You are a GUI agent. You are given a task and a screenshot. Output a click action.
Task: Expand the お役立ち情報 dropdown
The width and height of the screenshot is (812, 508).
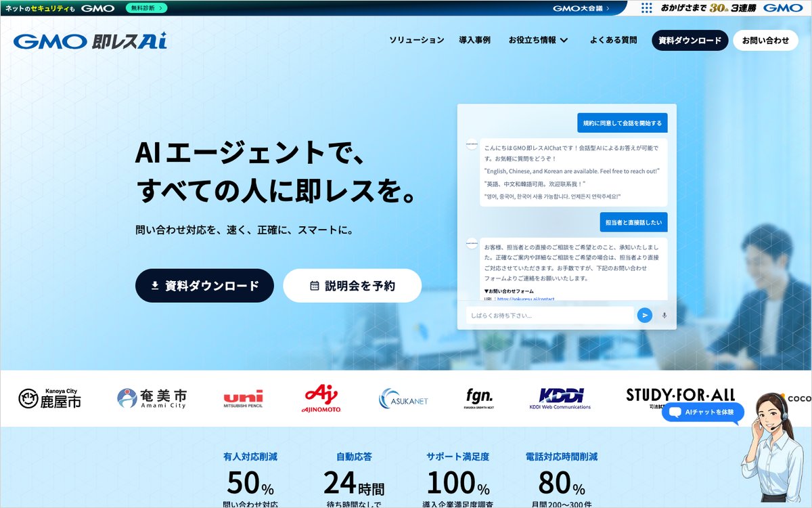(538, 40)
